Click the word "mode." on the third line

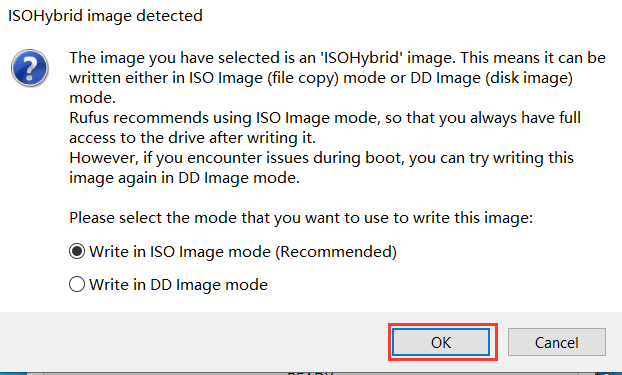pos(92,98)
